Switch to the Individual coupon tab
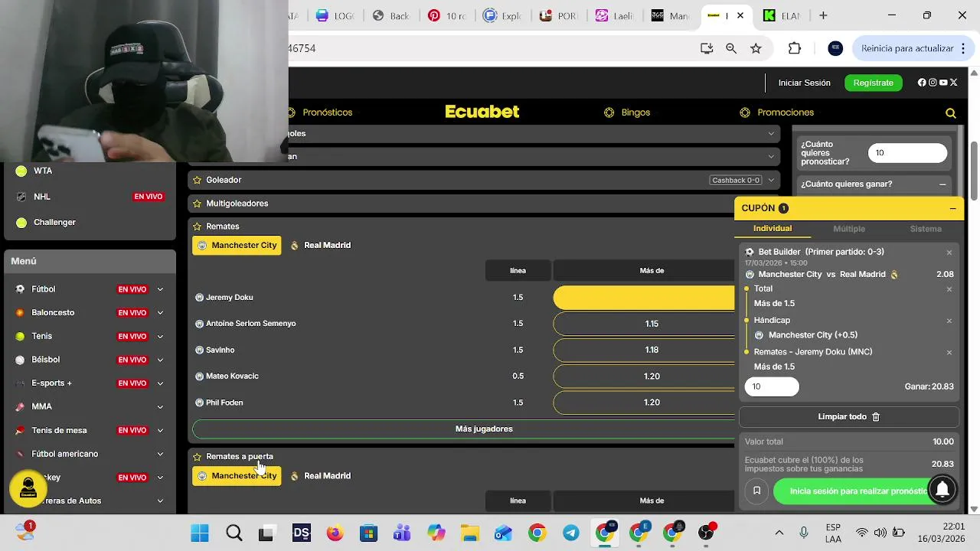980x551 pixels. click(x=773, y=229)
